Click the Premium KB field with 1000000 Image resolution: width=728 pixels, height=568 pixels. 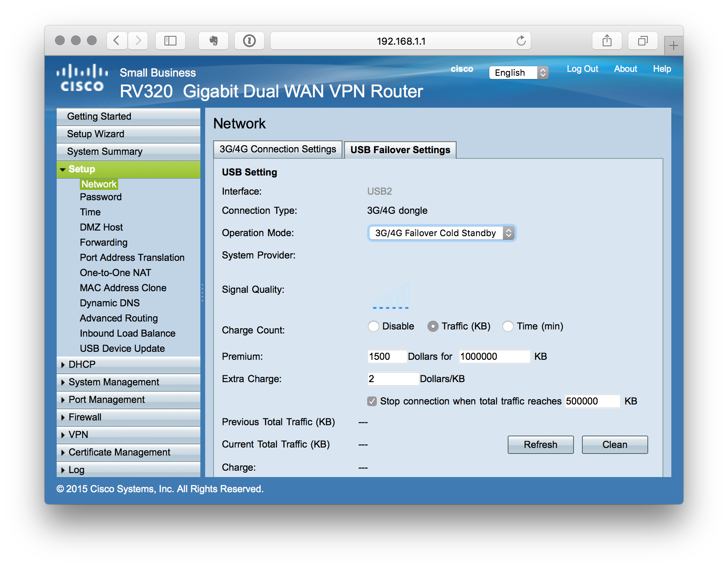[495, 357]
